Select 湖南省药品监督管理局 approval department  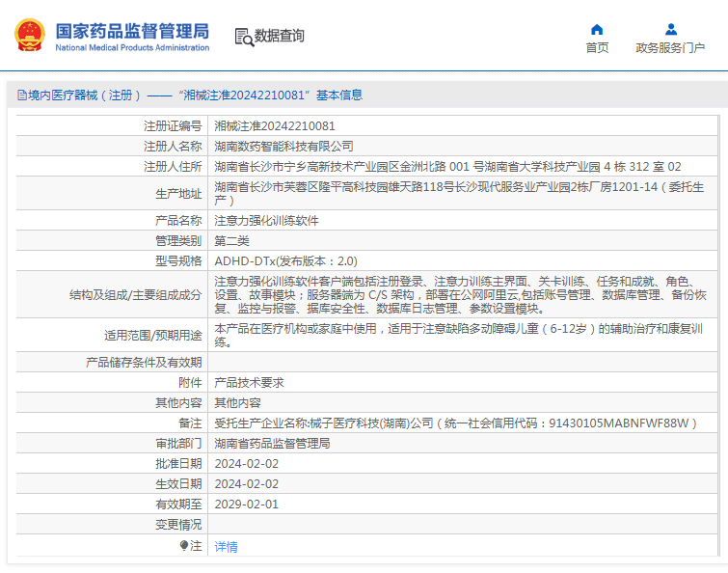point(272,444)
